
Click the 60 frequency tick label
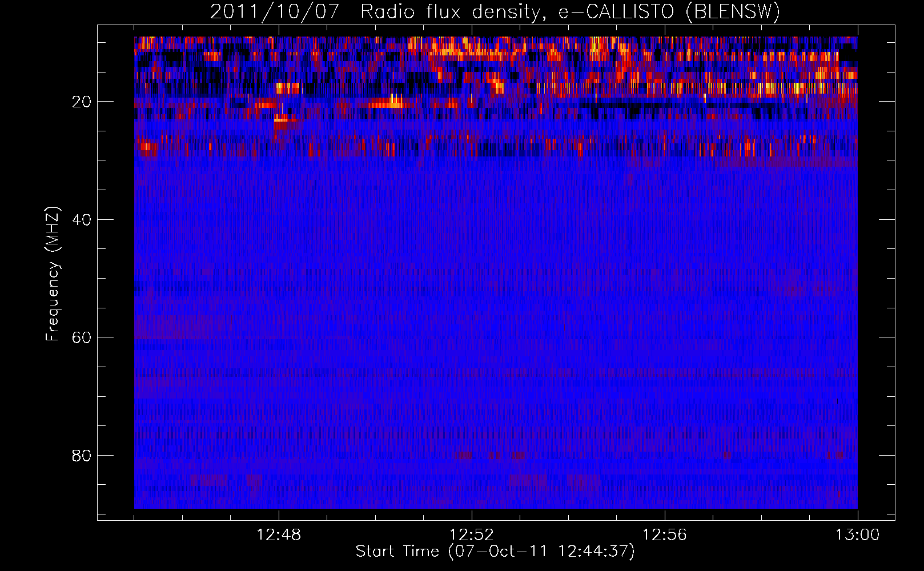82,337
